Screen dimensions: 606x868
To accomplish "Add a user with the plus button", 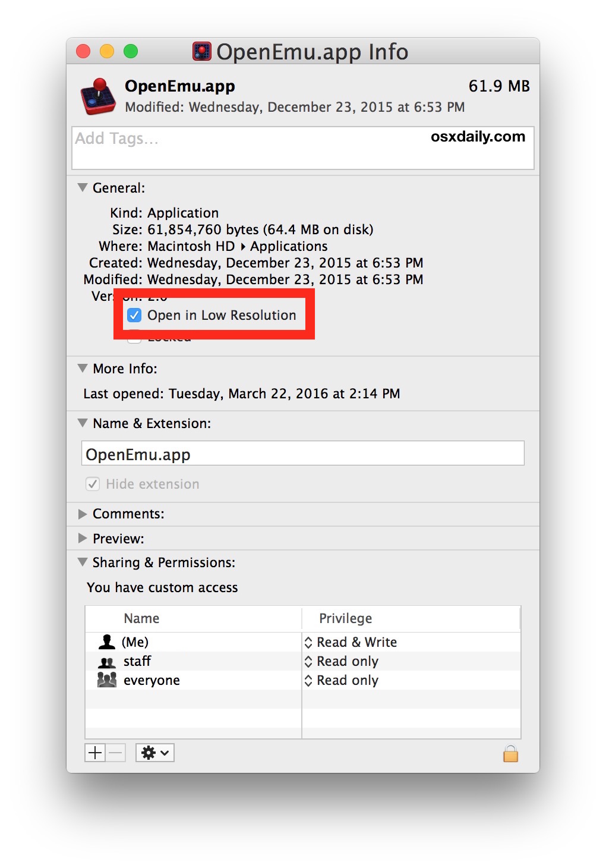I will click(95, 753).
